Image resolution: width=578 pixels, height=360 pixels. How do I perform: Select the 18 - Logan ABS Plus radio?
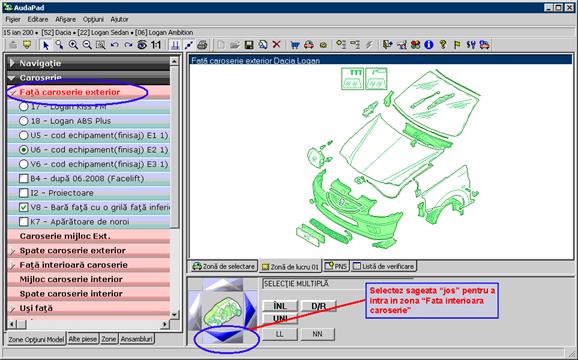(x=24, y=121)
